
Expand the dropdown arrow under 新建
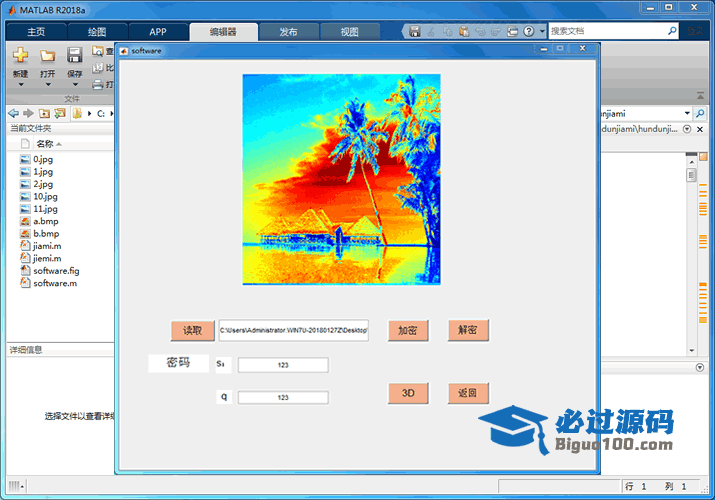(x=20, y=86)
